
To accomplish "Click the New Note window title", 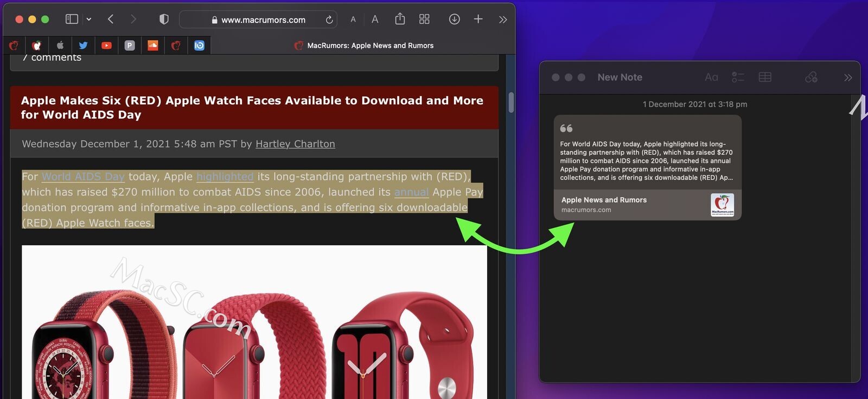I will click(x=620, y=77).
